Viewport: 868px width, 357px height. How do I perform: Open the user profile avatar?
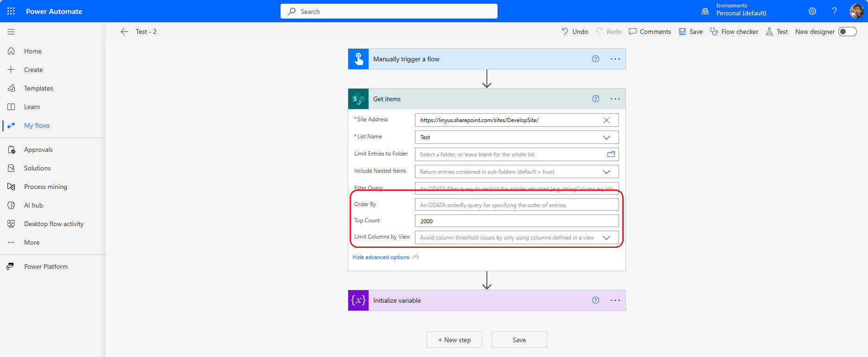(856, 11)
